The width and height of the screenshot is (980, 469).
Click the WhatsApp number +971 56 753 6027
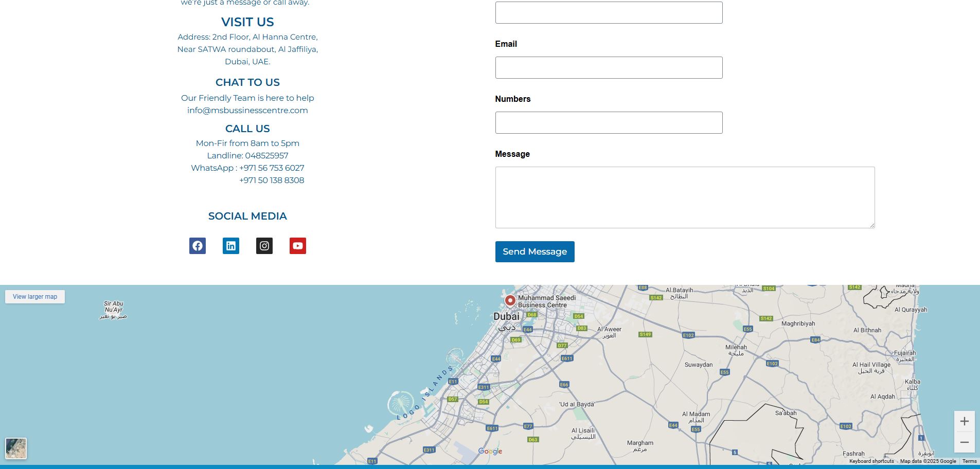(x=272, y=168)
